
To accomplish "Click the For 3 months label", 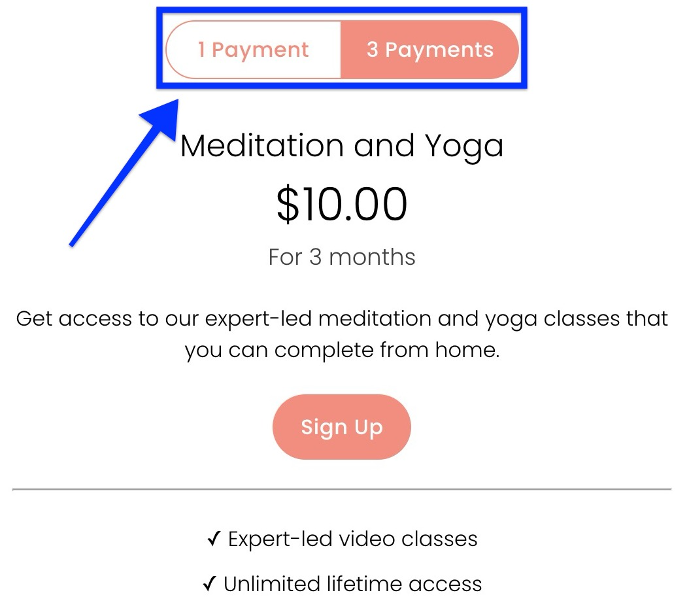I will pyautogui.click(x=341, y=256).
